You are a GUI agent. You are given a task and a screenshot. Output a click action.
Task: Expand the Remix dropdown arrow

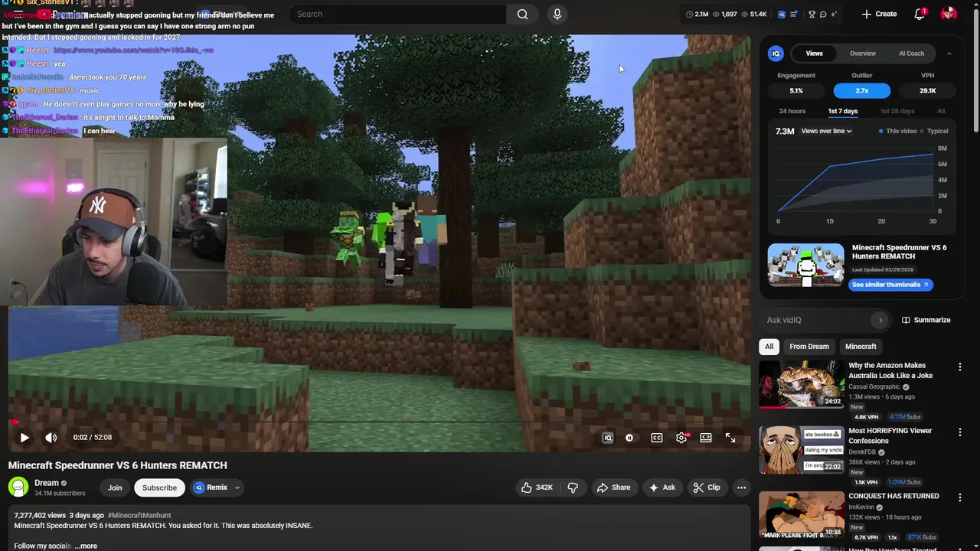point(237,487)
